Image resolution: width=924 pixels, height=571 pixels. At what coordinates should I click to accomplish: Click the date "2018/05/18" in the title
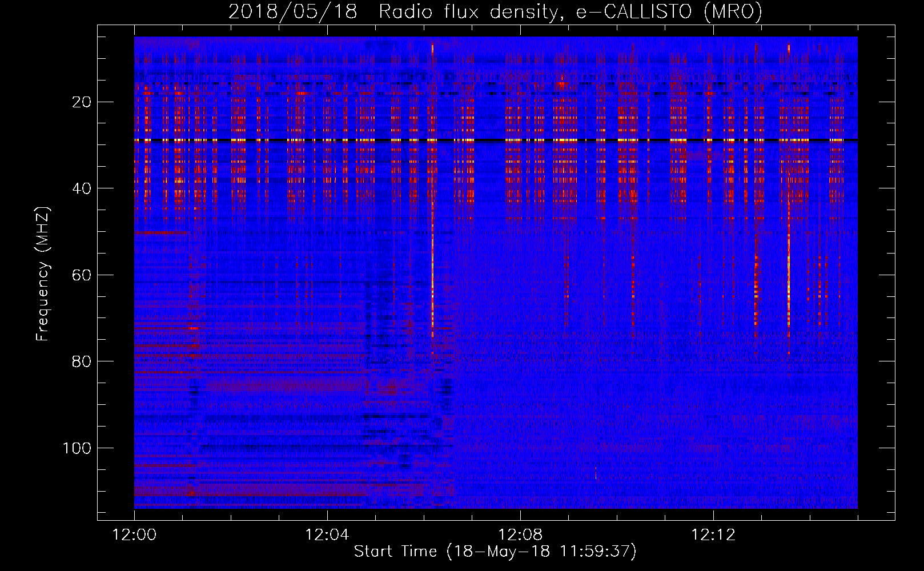[293, 12]
